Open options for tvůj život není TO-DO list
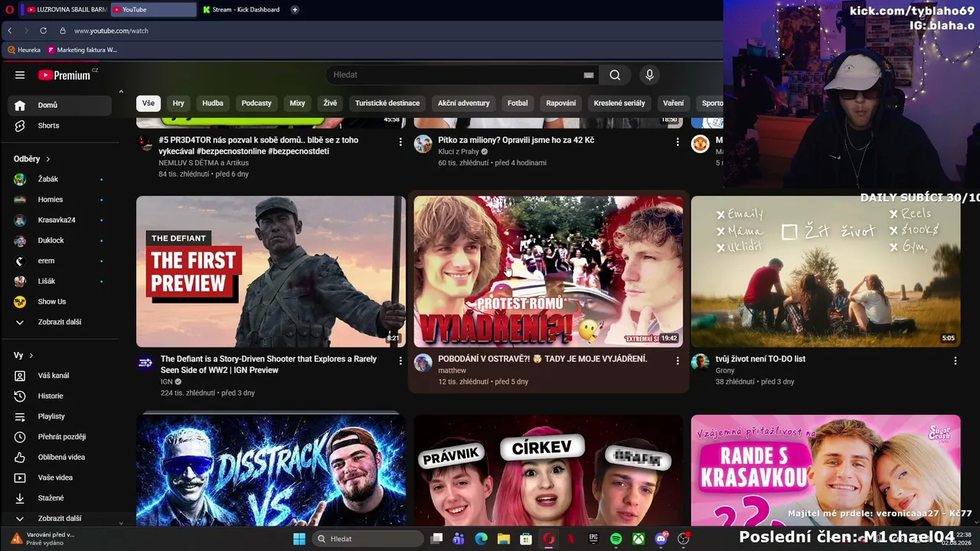The width and height of the screenshot is (980, 551). (955, 360)
